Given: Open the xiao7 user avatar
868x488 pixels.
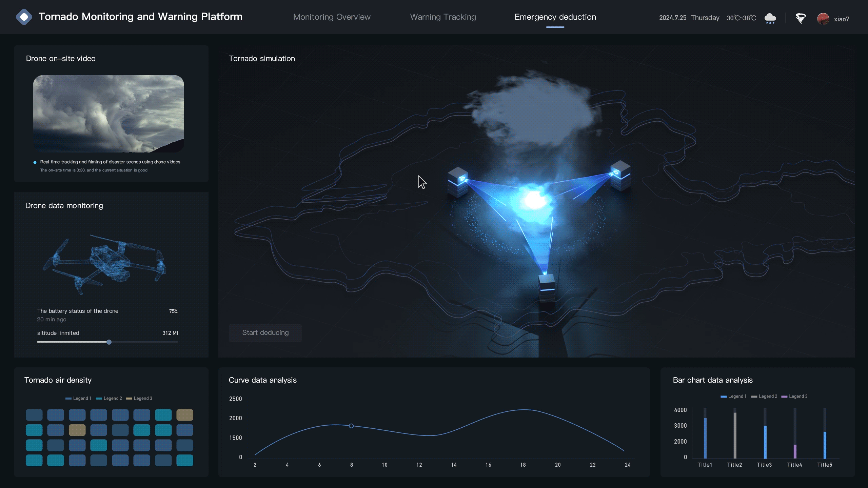Looking at the screenshot, I should (x=823, y=19).
